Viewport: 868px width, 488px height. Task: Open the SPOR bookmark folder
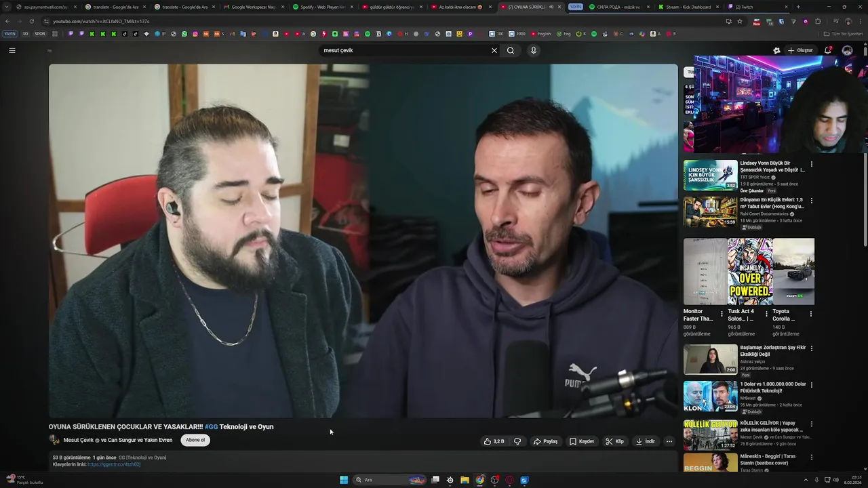39,33
